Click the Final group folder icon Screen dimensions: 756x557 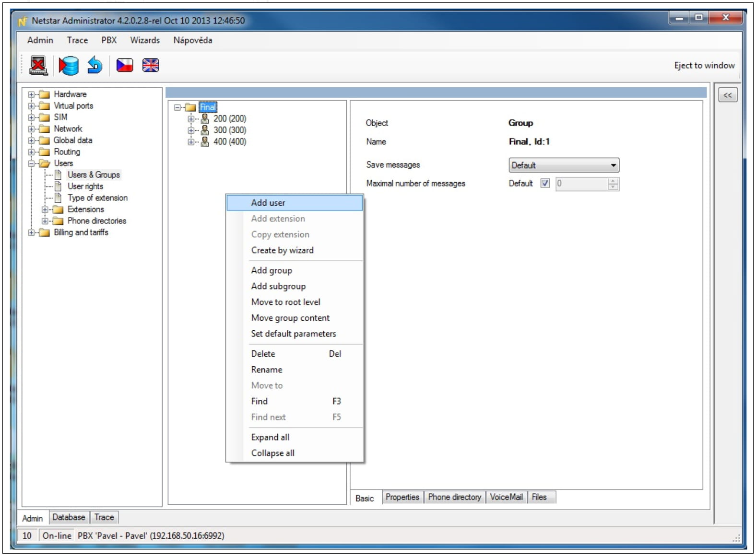click(x=190, y=107)
